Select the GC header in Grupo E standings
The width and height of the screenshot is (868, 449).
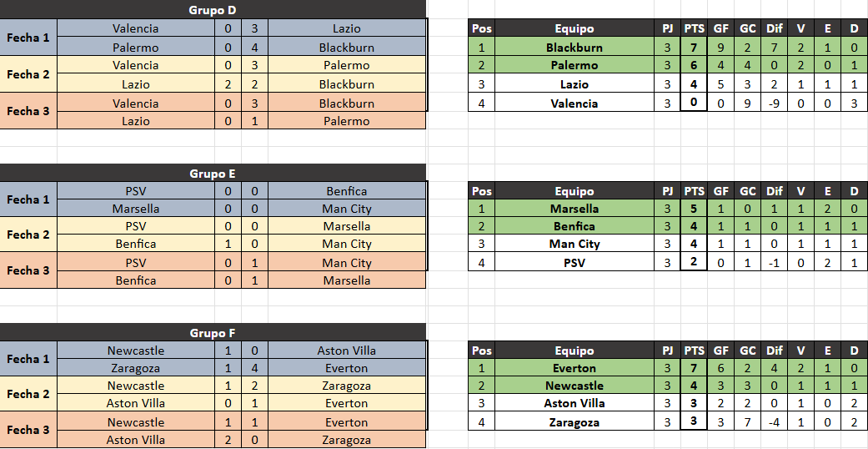point(748,191)
